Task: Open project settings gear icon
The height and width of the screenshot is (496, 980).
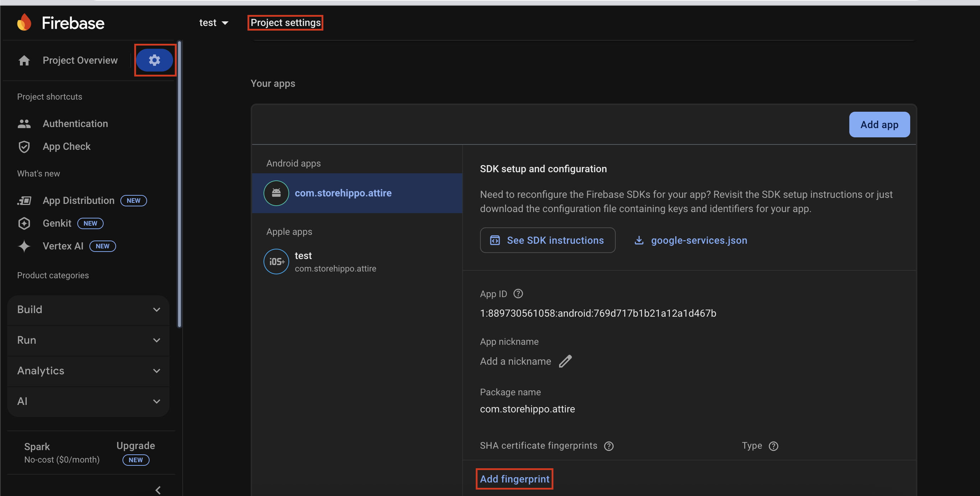Action: point(155,60)
